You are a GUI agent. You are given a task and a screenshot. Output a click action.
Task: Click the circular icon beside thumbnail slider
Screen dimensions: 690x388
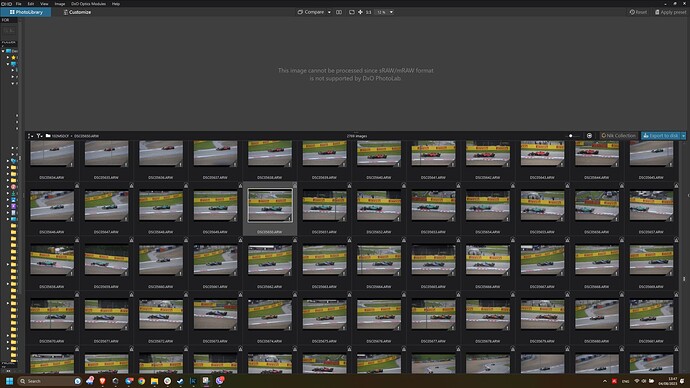click(x=589, y=136)
